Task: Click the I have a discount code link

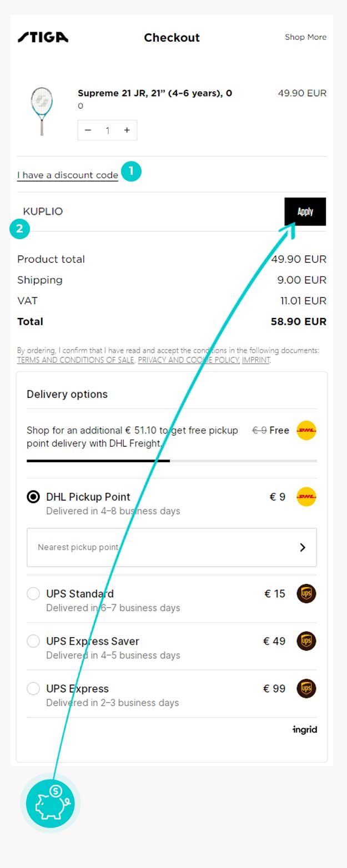Action: click(x=67, y=175)
